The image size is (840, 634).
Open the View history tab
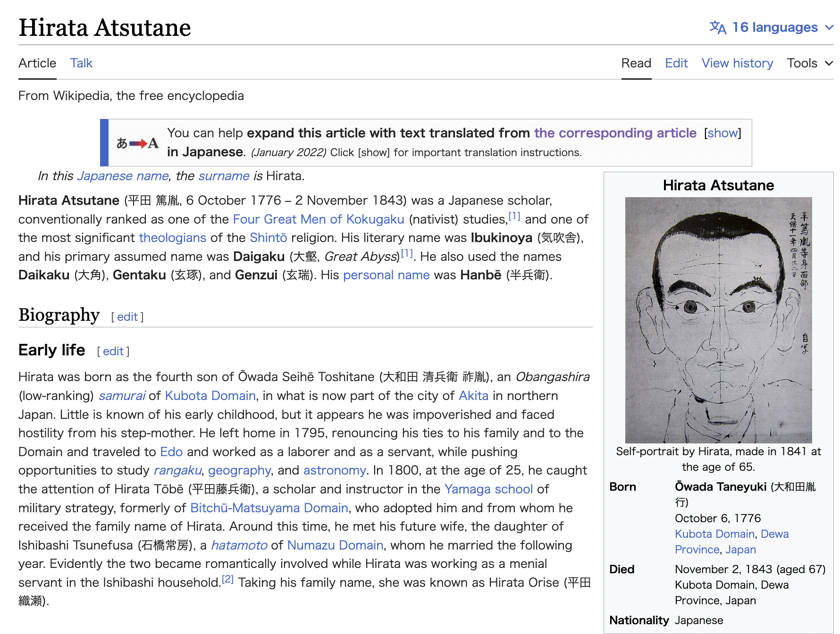point(737,63)
